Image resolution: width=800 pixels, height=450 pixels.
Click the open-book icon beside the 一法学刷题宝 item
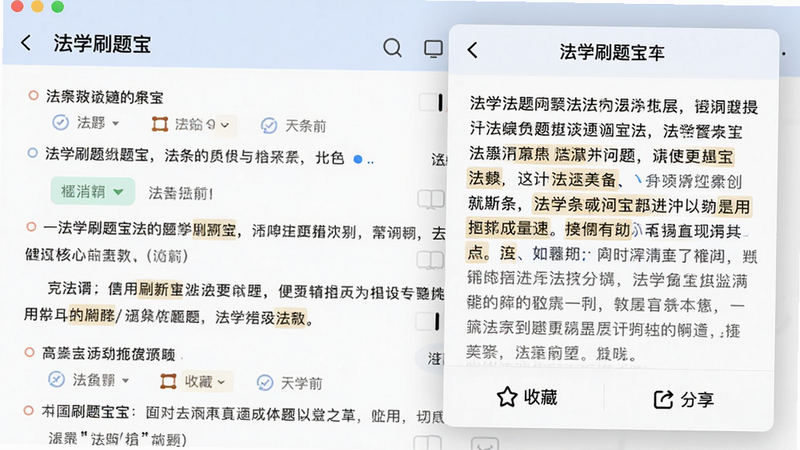pos(430,260)
